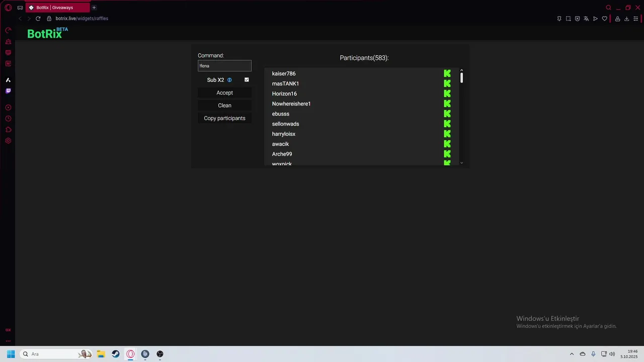Click the participants list scroll-up arrow

(461, 70)
